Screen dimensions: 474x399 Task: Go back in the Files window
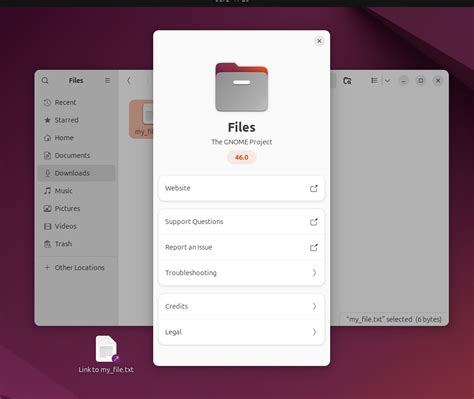tap(129, 80)
